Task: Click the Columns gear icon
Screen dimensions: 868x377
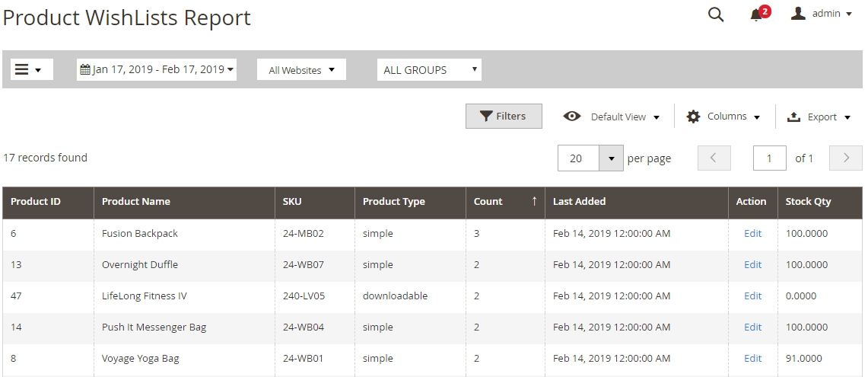Action: click(693, 117)
